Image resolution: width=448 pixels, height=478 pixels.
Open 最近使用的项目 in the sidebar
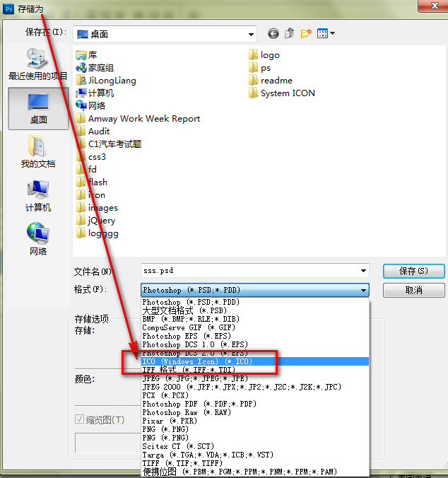[37, 64]
